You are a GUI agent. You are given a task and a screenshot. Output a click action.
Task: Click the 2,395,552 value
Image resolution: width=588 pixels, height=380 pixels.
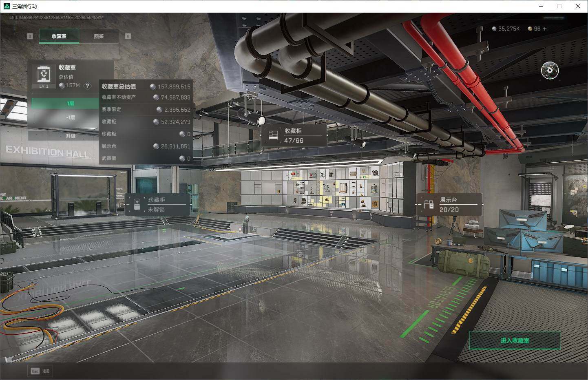tap(177, 110)
